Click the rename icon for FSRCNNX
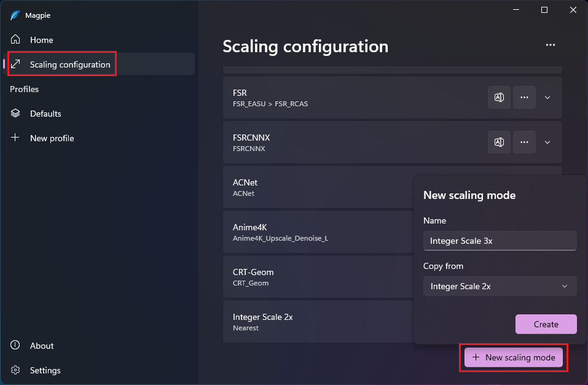This screenshot has height=385, width=588. (x=500, y=142)
